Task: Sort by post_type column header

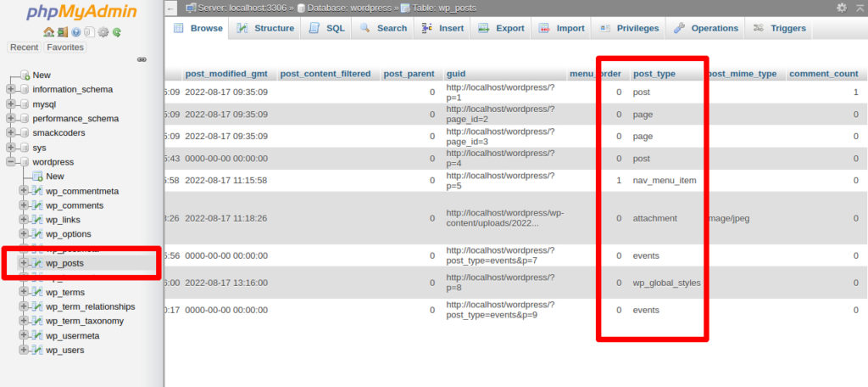Action: (x=654, y=74)
